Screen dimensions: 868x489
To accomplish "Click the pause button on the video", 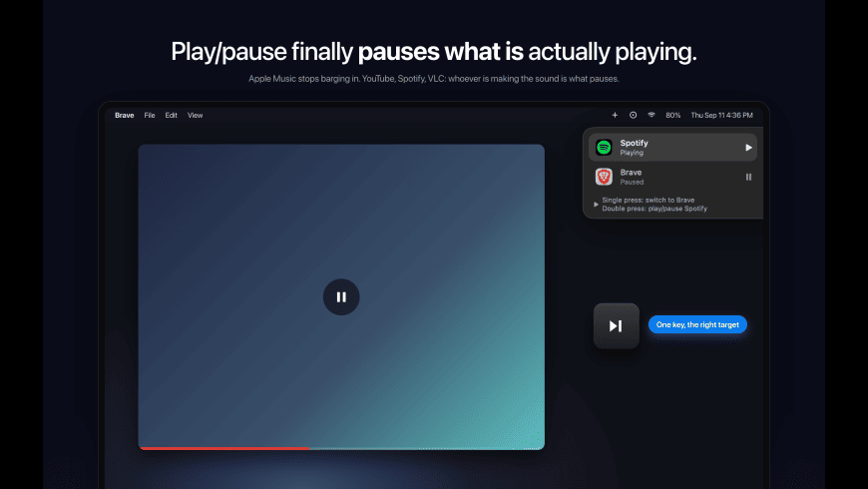I will click(341, 296).
